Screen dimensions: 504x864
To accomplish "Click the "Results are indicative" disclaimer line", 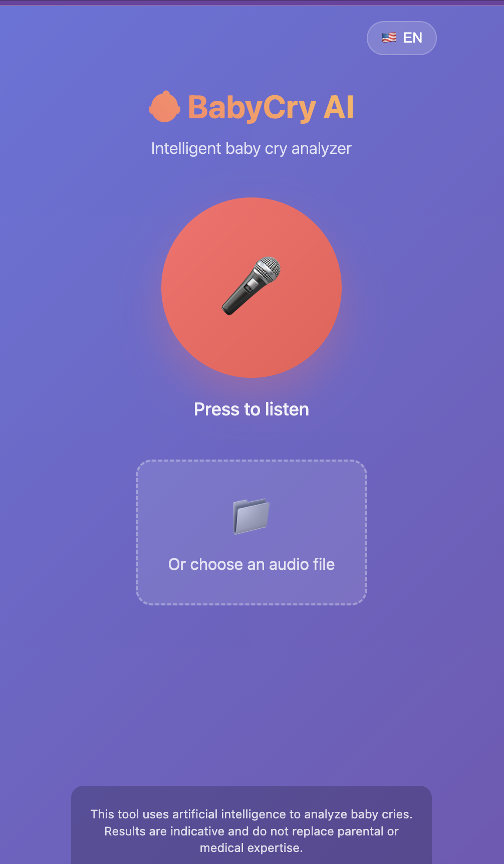I will click(x=251, y=831).
